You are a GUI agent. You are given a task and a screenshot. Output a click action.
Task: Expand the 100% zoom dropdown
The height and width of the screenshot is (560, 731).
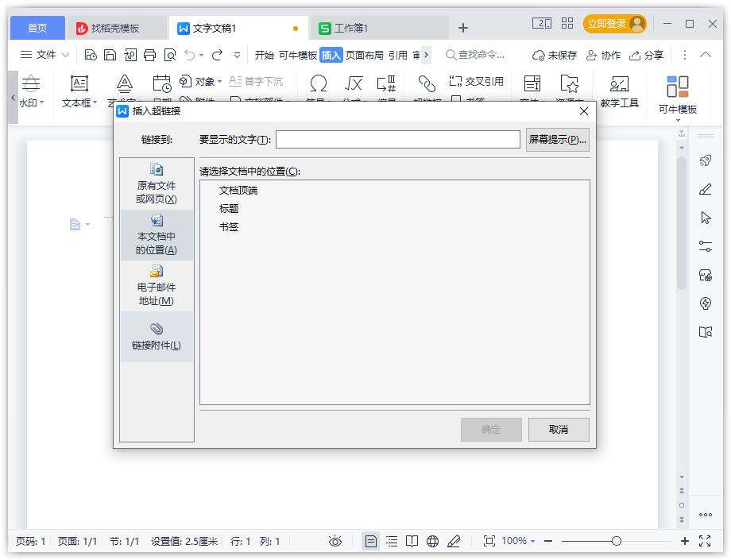pos(519,541)
